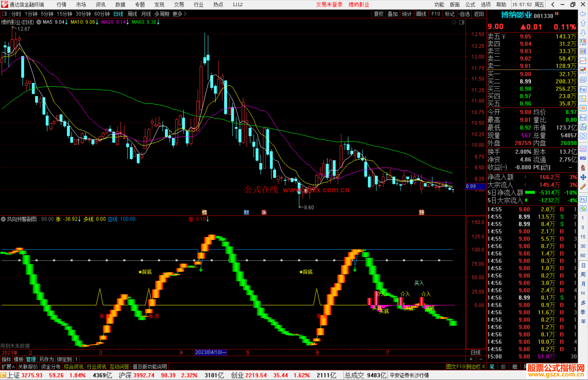Open the 行情 menu
This screenshot has width=588, height=380.
pos(61,5)
